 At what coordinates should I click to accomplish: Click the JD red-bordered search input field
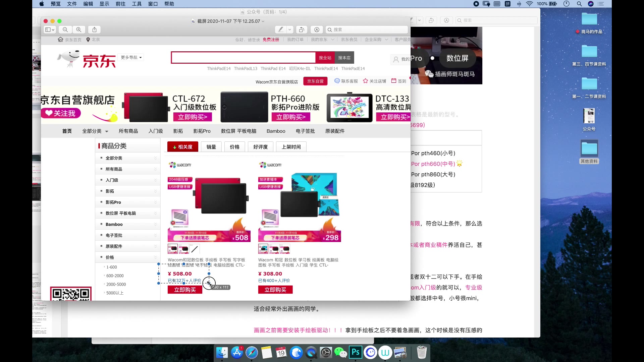pyautogui.click(x=244, y=58)
